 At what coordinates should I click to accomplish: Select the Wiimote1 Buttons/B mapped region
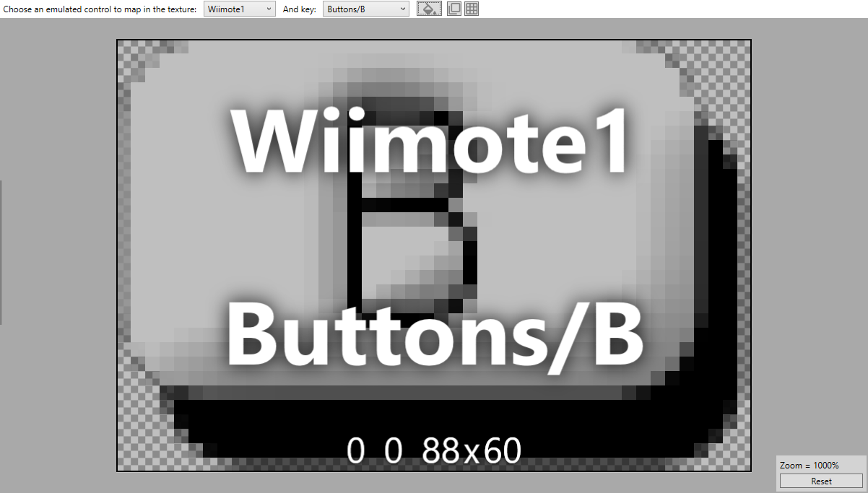click(434, 256)
